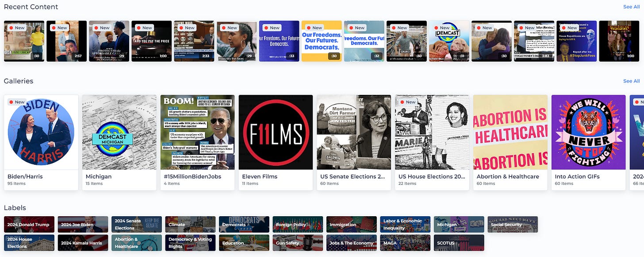Open the Don Davis House elections gallery cover
Screen dimensions: 644x257
point(432,132)
